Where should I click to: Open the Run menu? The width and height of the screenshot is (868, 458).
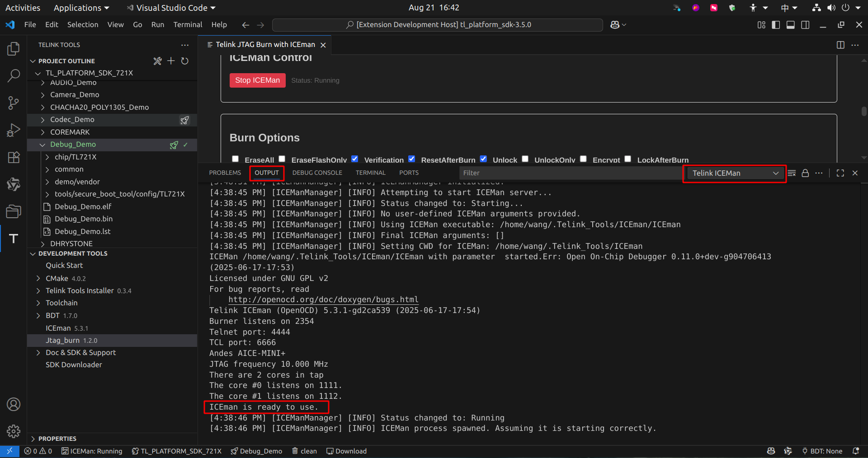[157, 25]
